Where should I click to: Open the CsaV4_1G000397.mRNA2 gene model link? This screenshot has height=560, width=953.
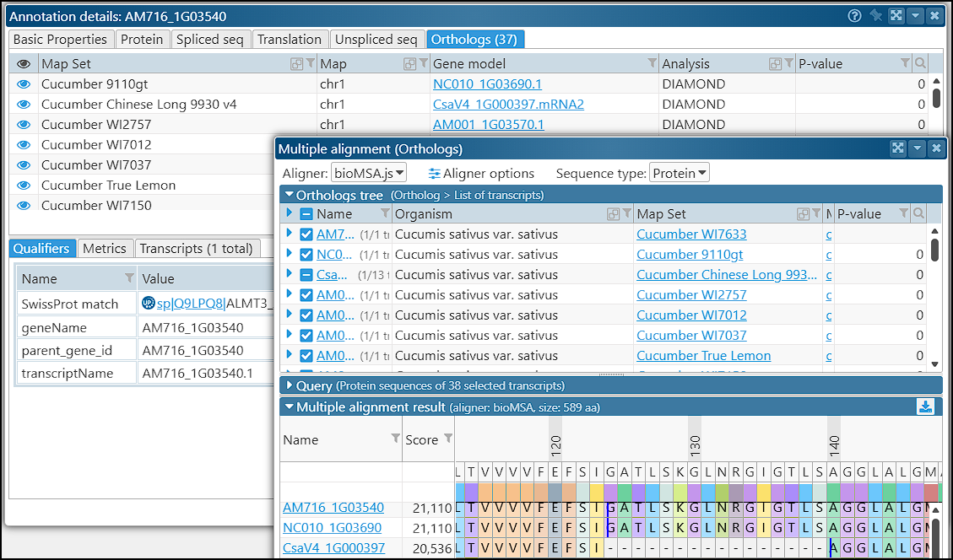tap(508, 105)
